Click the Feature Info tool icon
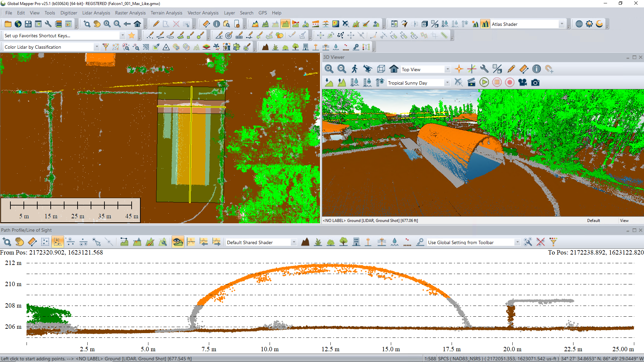 click(x=217, y=24)
